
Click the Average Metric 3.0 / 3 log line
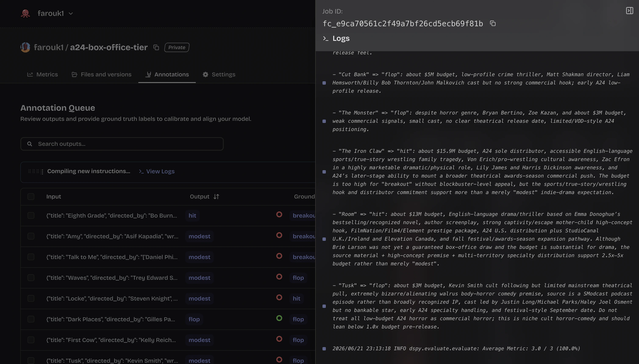(x=456, y=349)
